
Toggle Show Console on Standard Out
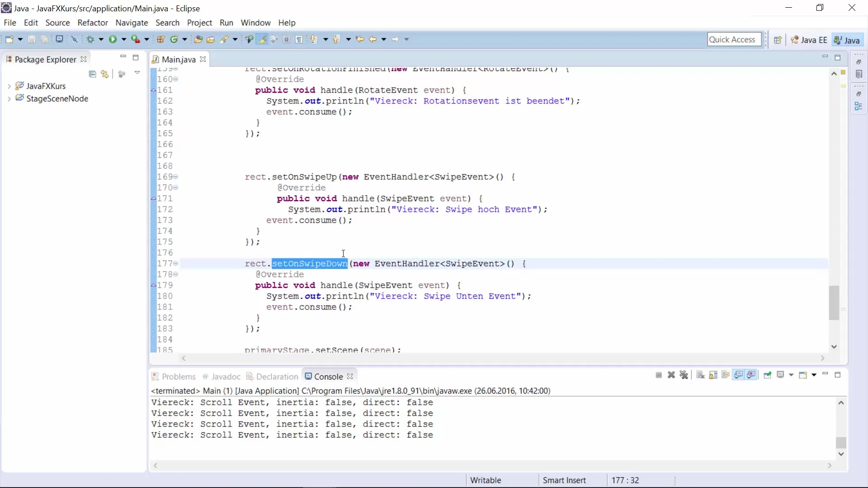coord(739,375)
